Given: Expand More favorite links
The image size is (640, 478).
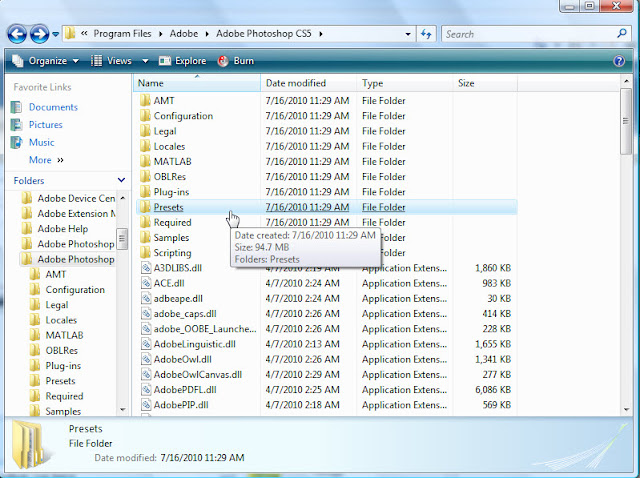Looking at the screenshot, I should [x=46, y=160].
